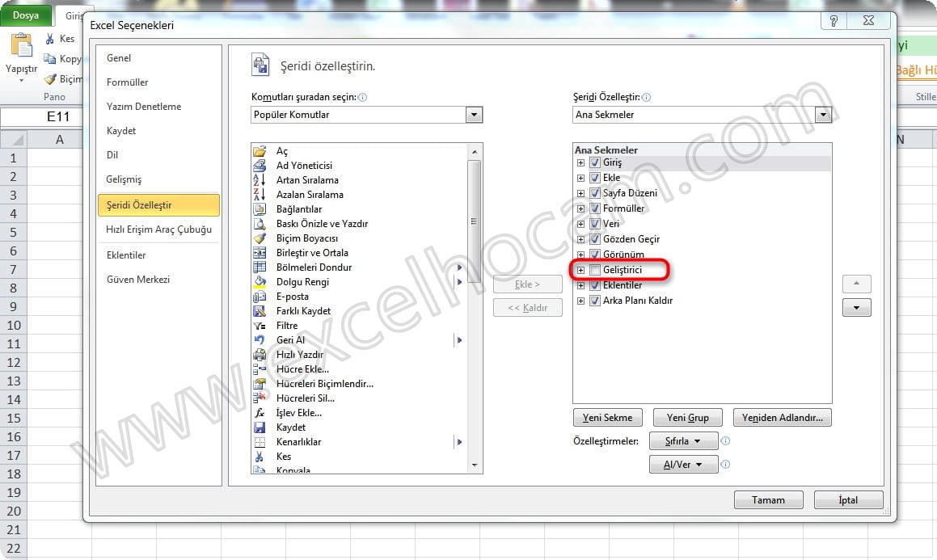The image size is (937, 560).
Task: Click the Aç folder icon in commands list
Action: (260, 151)
